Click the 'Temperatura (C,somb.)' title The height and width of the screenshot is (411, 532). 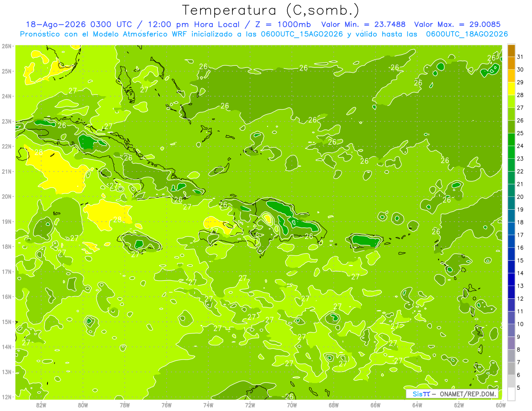(x=271, y=10)
